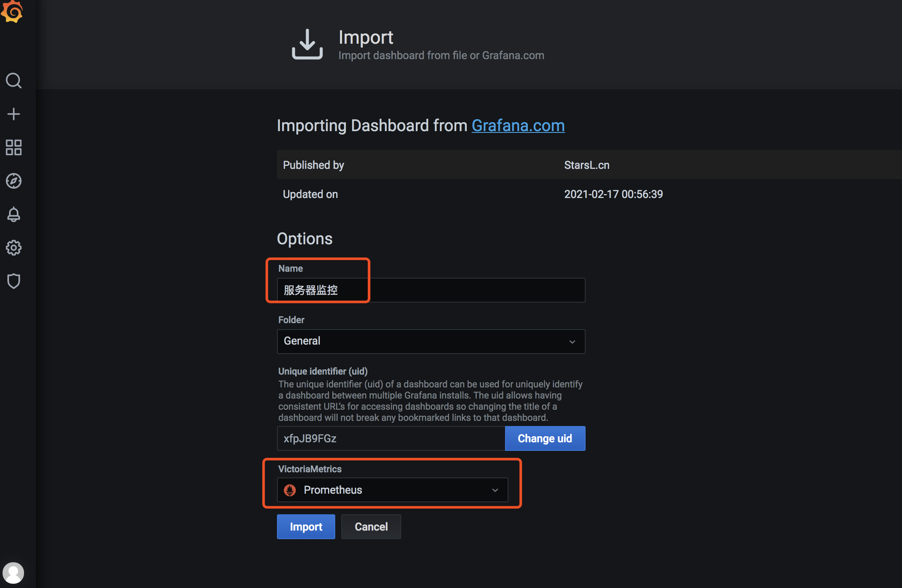Open the user profile avatar
Screen dimensions: 902x588
[x=13, y=573]
